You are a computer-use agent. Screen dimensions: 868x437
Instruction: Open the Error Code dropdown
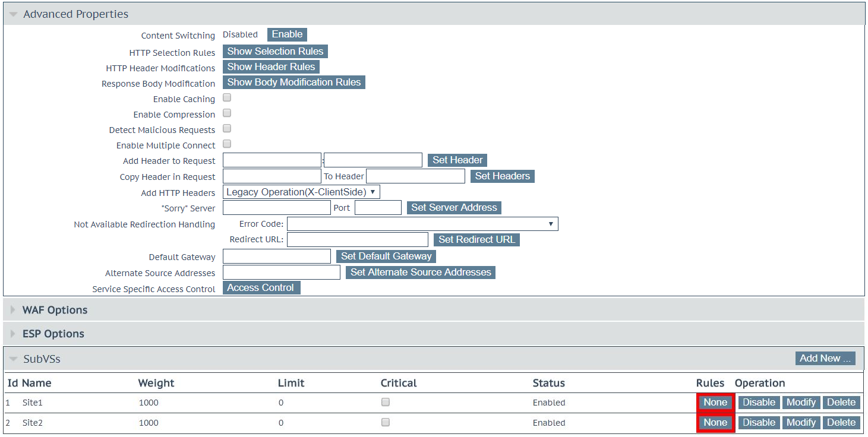pos(422,224)
